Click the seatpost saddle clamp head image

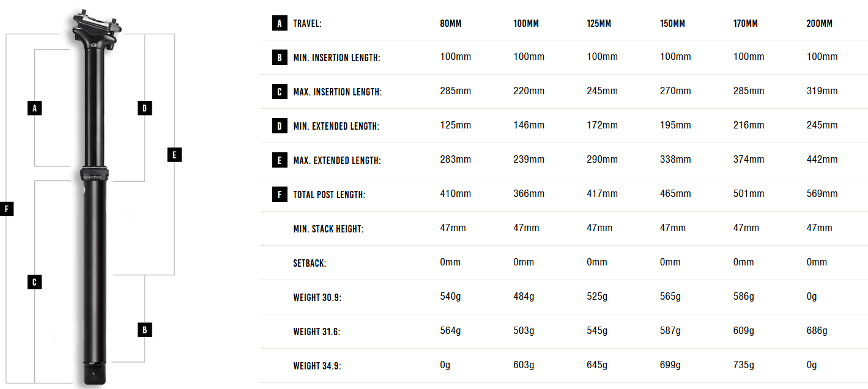[x=95, y=31]
